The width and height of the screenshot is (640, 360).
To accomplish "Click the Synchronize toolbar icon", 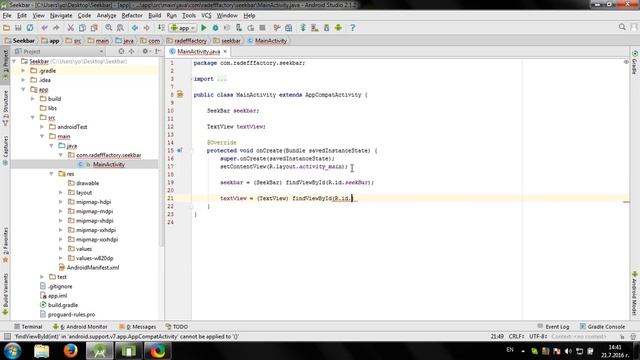I will [30, 28].
